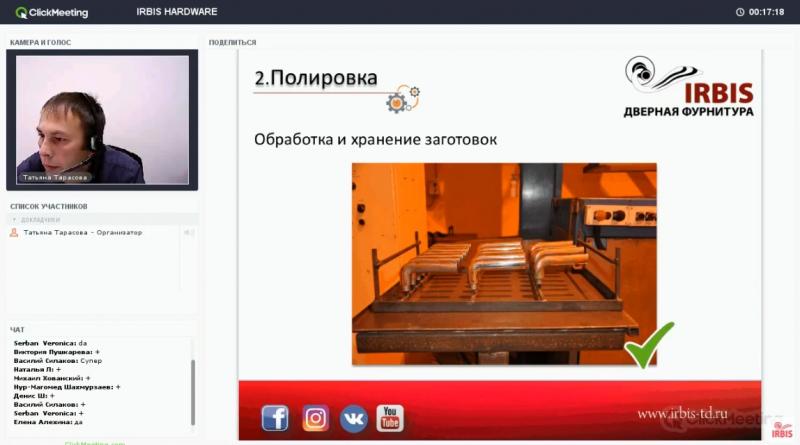The image size is (800, 445).
Task: Open the ClickMeeting.com link below the chat
Action: tap(94, 443)
